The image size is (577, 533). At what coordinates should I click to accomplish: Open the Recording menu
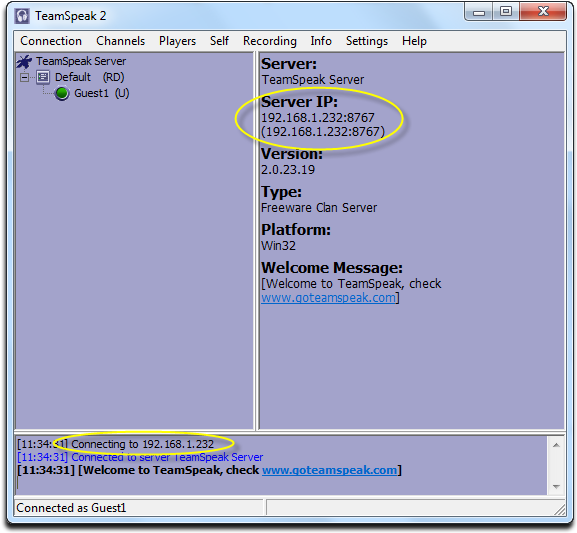pos(270,41)
